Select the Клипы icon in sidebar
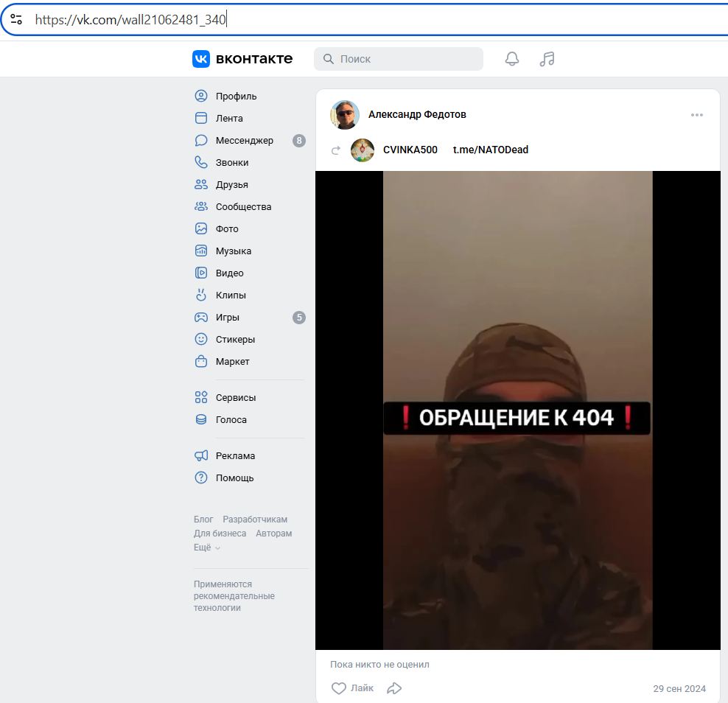728x703 pixels. [x=200, y=295]
